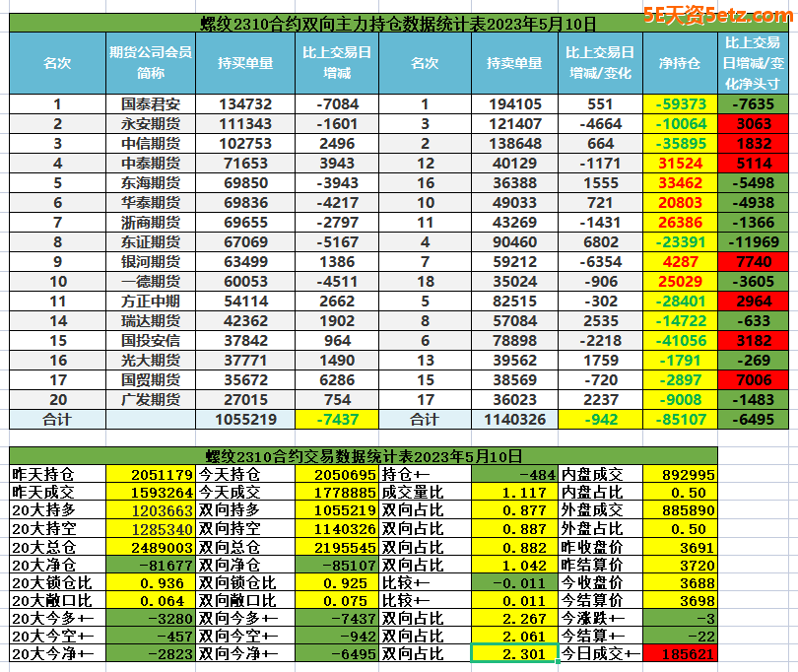Select the yellow total cell -7437 in 合计 row
This screenshot has height=672, width=798.
click(337, 420)
